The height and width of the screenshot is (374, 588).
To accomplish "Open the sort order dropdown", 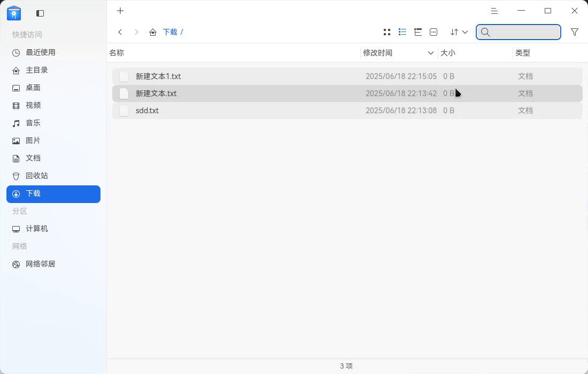I will 459,32.
